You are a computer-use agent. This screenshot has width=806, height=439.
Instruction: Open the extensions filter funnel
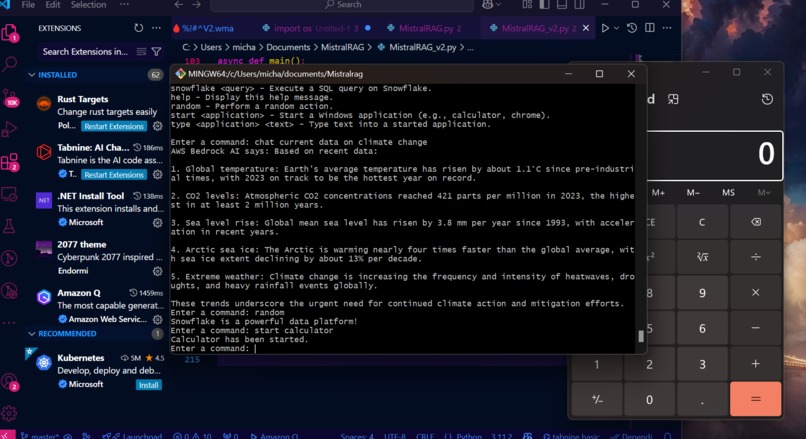pos(156,51)
